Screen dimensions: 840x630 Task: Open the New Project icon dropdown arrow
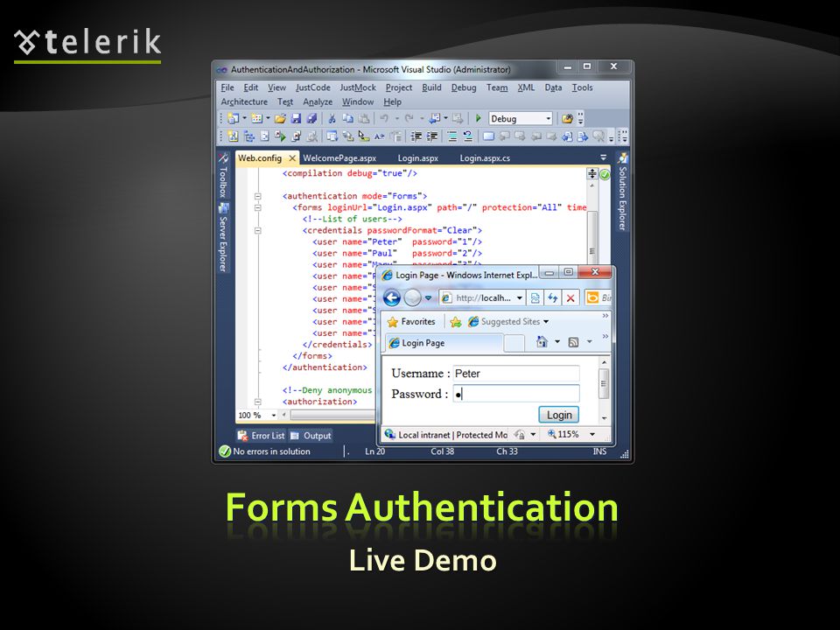coord(244,118)
